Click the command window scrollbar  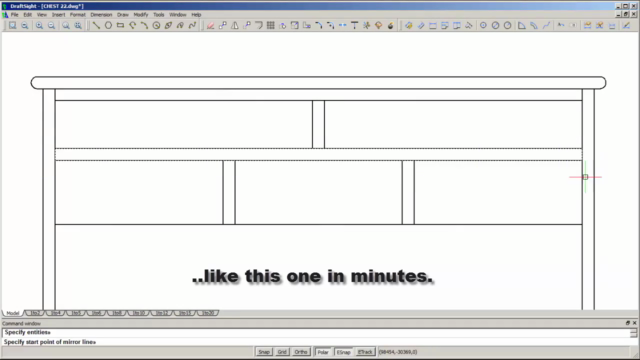pyautogui.click(x=633, y=333)
